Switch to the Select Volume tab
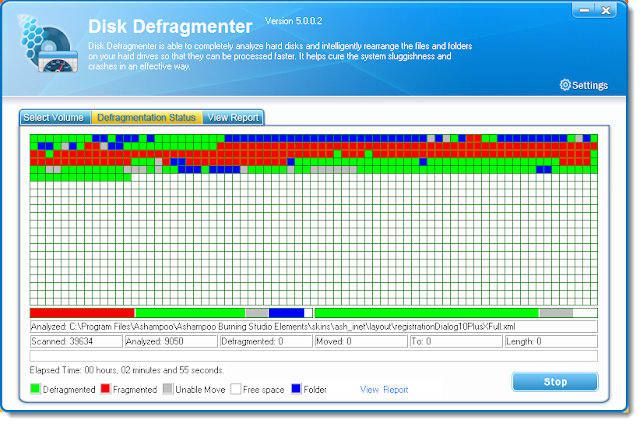The height and width of the screenshot is (424, 640). [55, 118]
